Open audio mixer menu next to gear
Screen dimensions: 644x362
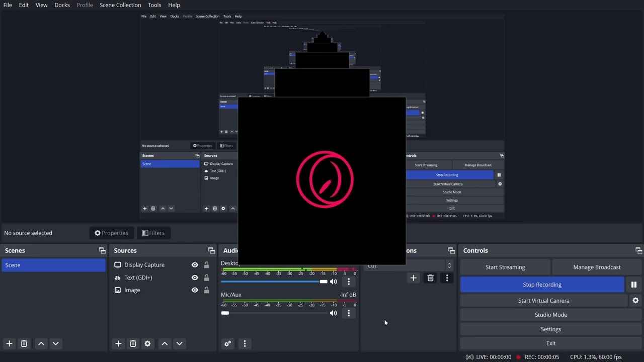pos(245,343)
